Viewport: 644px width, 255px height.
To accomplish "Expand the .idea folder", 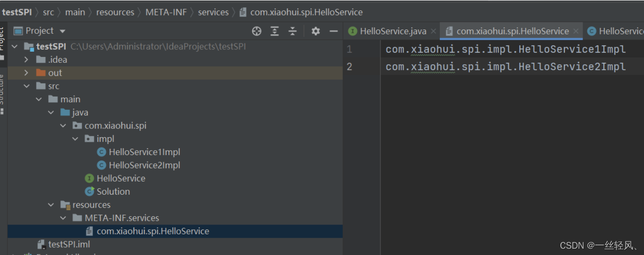I will tap(27, 59).
